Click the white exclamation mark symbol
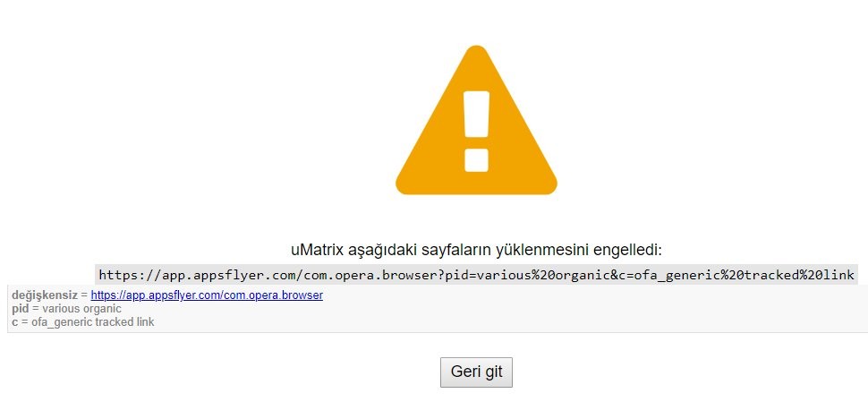Screen dimensions: 868x419 point(476,132)
